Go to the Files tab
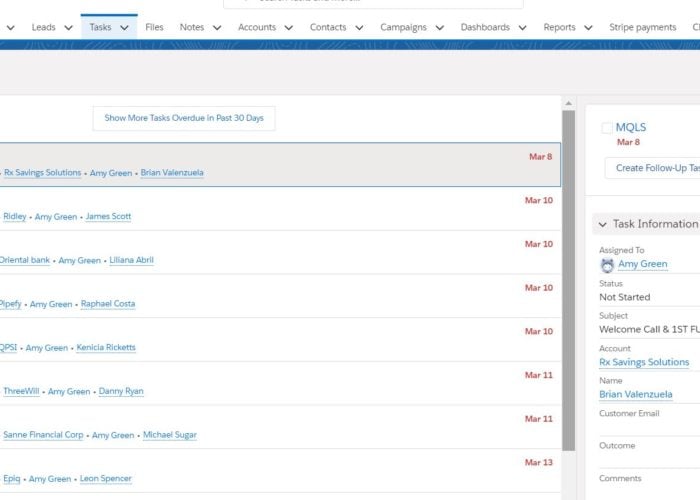 coord(154,27)
